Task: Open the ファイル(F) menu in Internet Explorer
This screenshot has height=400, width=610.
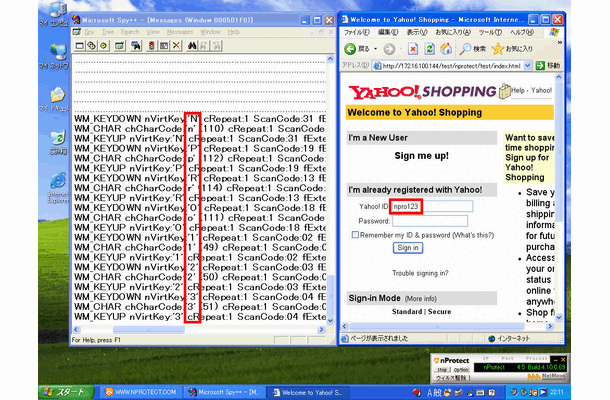Action: pyautogui.click(x=357, y=32)
